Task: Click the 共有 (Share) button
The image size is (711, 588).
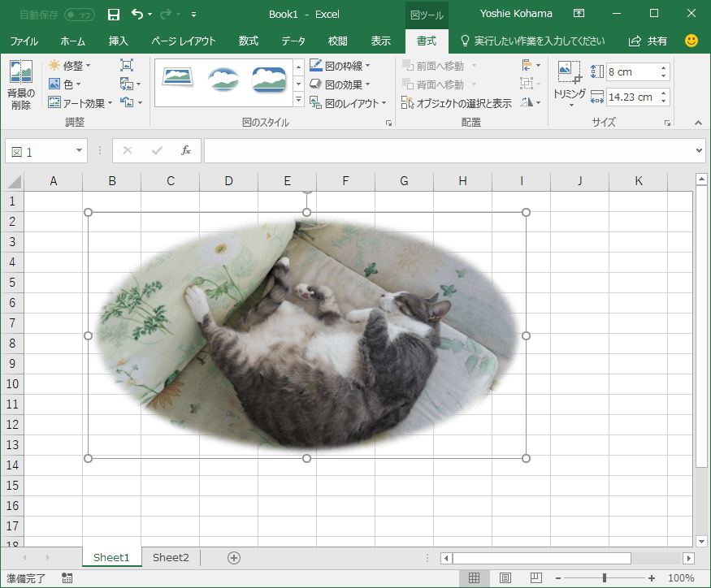Action: pos(648,41)
